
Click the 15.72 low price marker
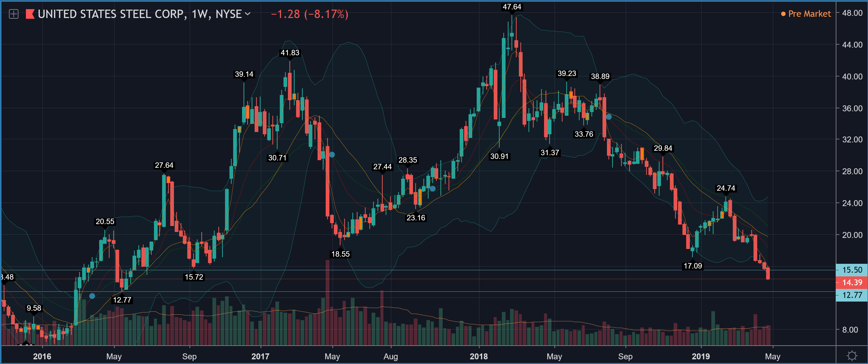click(x=194, y=277)
